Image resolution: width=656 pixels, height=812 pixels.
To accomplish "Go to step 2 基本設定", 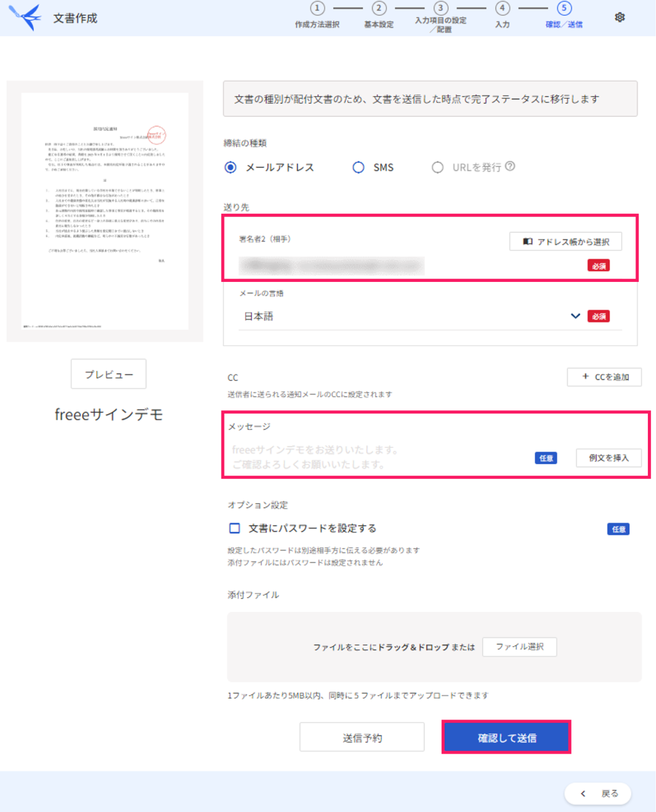I will [379, 15].
